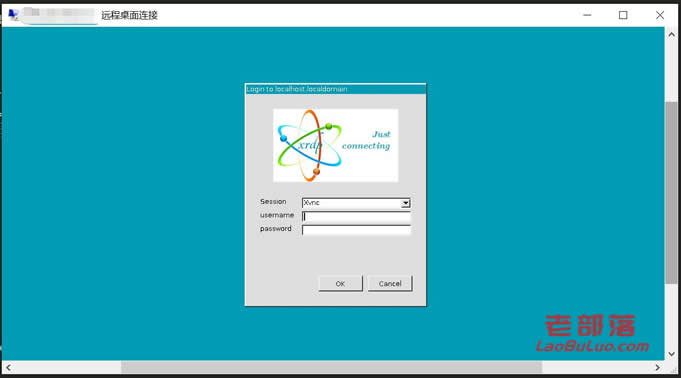
Task: Click the vertical scrollbar down arrow
Action: coord(671,354)
